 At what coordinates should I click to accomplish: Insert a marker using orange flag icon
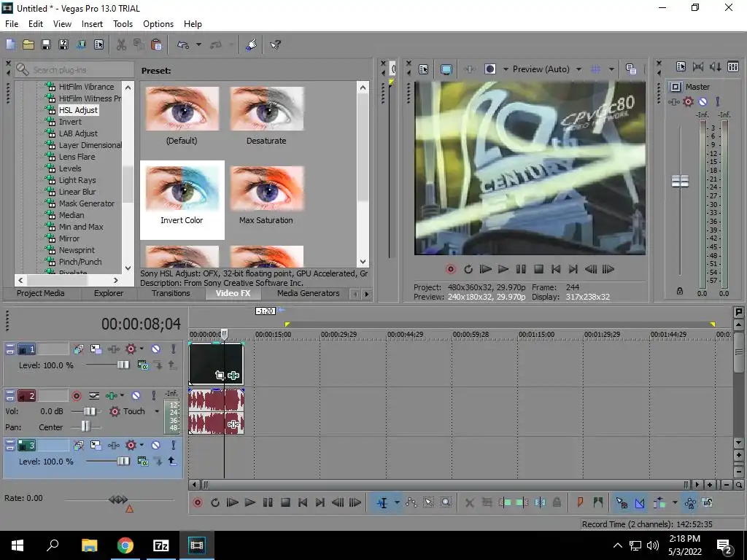point(580,502)
